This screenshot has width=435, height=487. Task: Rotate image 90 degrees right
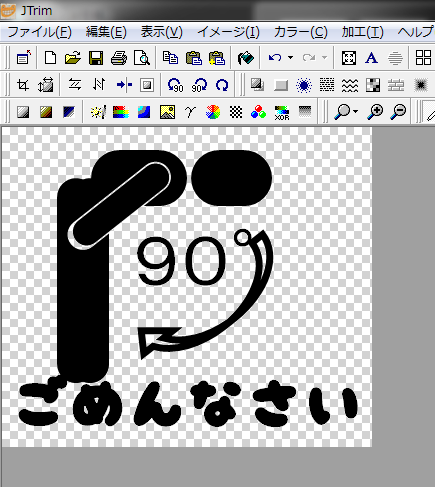point(199,85)
